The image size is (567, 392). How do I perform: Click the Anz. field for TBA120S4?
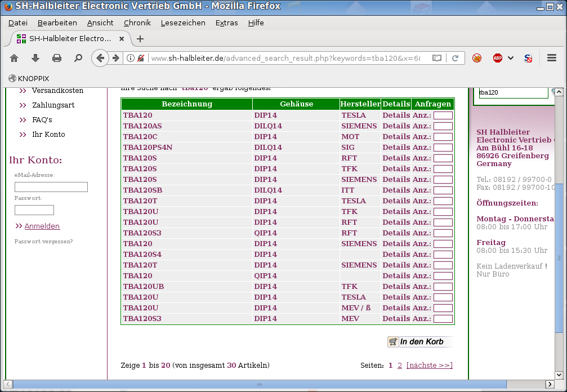tap(443, 255)
